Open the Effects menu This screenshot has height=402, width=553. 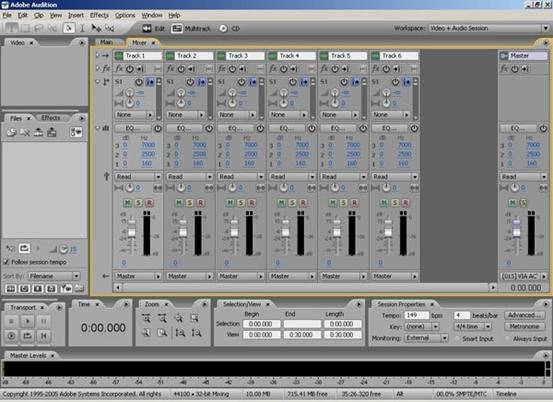pyautogui.click(x=99, y=15)
